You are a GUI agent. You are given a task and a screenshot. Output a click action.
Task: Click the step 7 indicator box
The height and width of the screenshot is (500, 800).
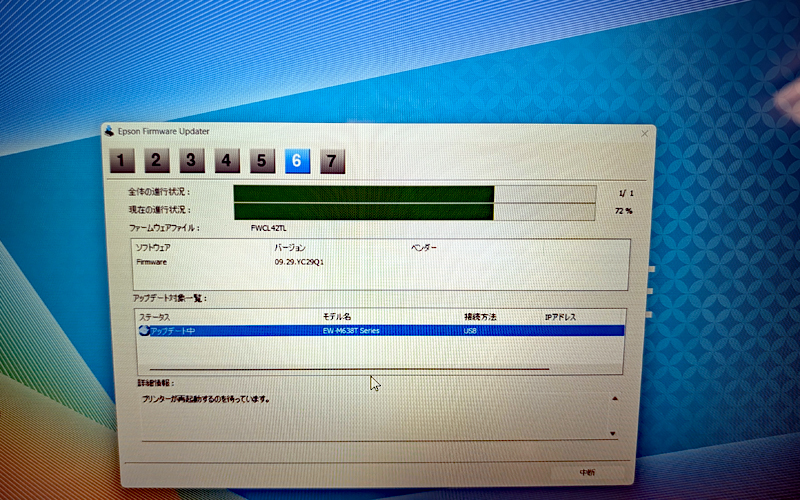(x=333, y=161)
